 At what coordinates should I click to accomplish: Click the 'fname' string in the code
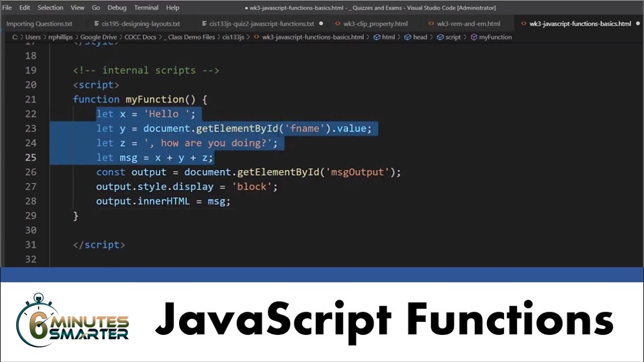click(x=305, y=129)
